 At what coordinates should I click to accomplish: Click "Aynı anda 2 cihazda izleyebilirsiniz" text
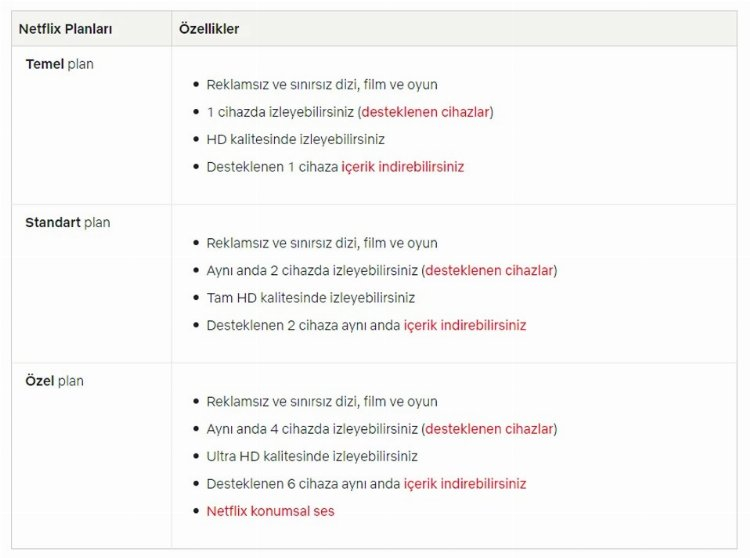pyautogui.click(x=311, y=270)
